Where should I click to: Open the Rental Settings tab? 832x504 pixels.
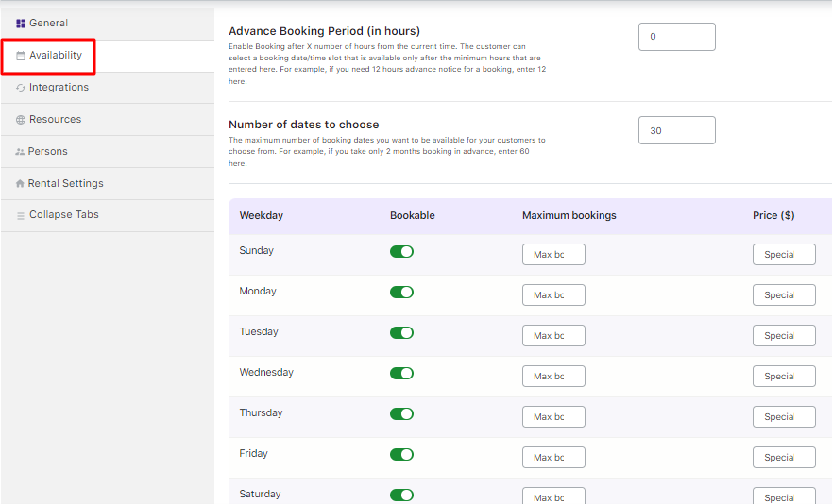108,183
